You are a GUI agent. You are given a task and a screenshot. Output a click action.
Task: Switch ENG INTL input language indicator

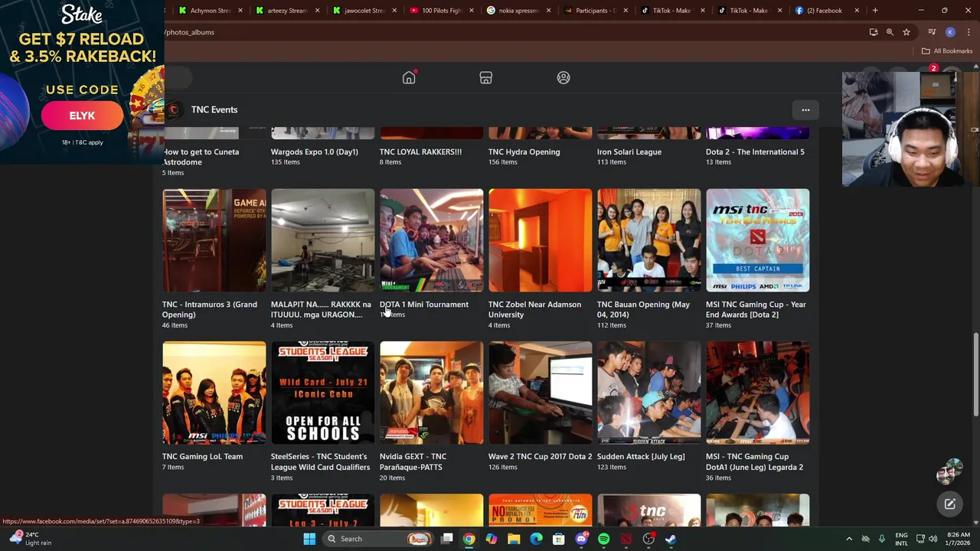[x=901, y=539]
